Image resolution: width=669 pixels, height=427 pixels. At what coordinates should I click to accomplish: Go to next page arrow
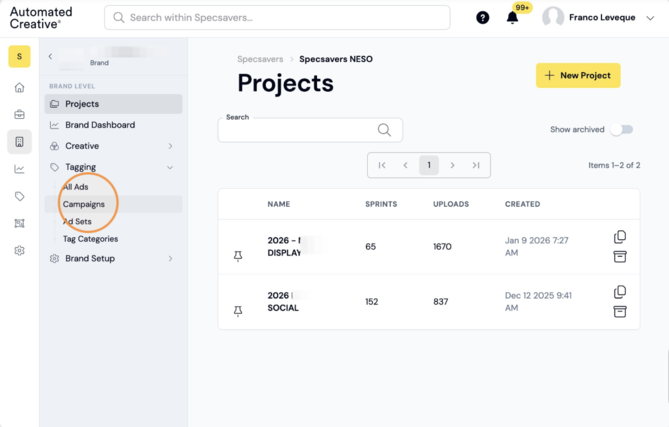(x=452, y=165)
